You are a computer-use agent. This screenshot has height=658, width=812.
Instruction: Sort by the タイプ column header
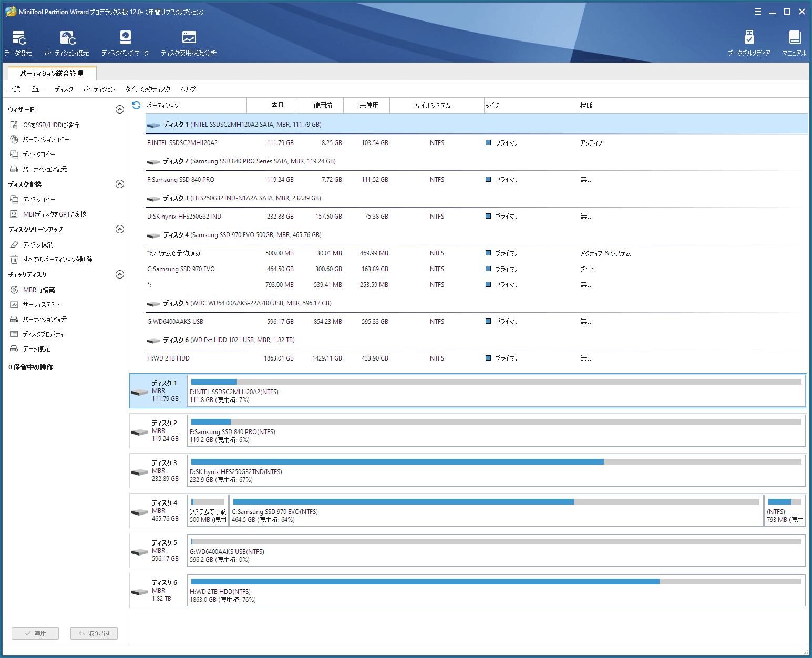531,106
